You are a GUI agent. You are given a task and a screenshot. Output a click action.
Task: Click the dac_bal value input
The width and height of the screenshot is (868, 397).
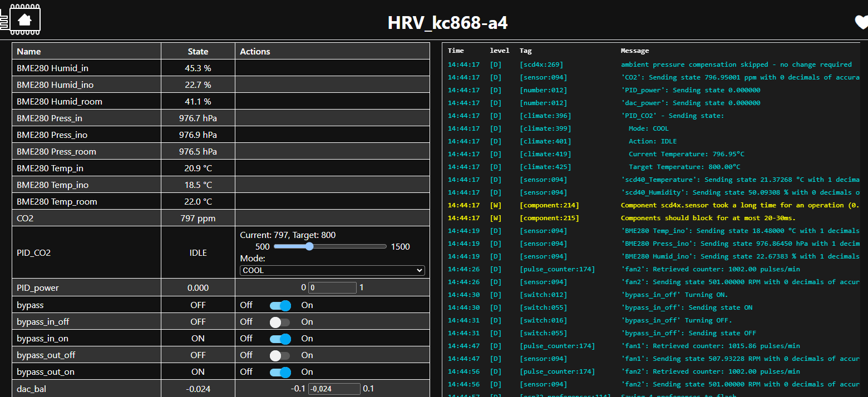(x=334, y=389)
